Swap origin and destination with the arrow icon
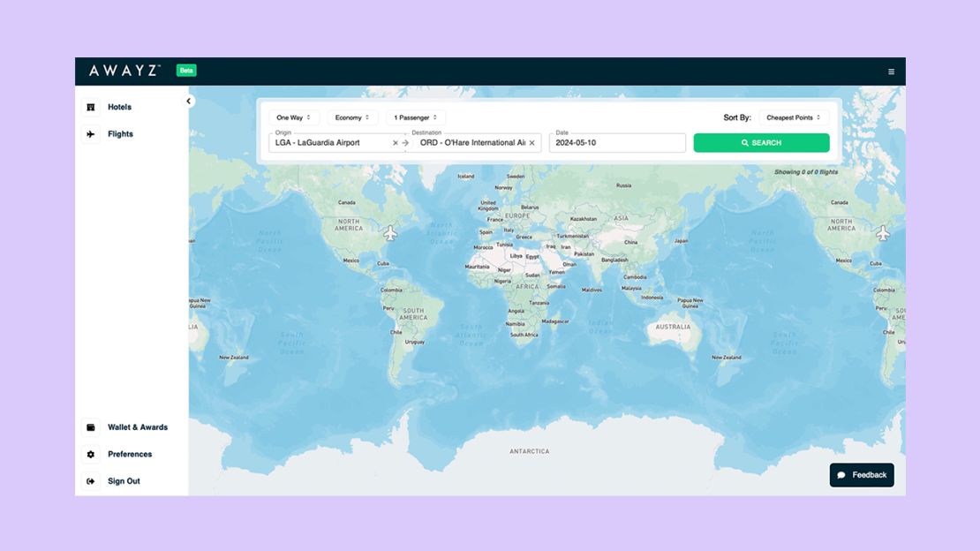Image resolution: width=980 pixels, height=551 pixels. (x=405, y=143)
